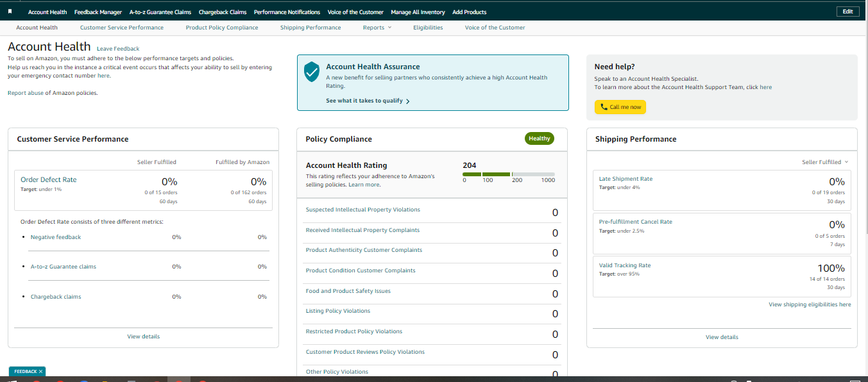Open the Late Shipment Rate link
868x382 pixels.
[625, 179]
